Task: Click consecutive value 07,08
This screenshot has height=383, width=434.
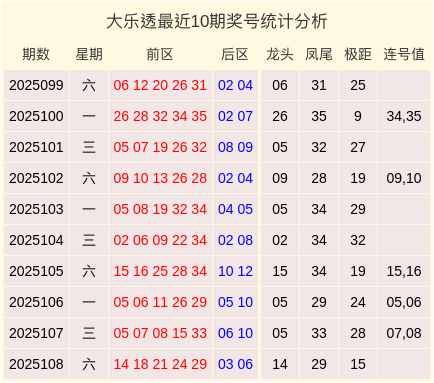Action: (404, 333)
